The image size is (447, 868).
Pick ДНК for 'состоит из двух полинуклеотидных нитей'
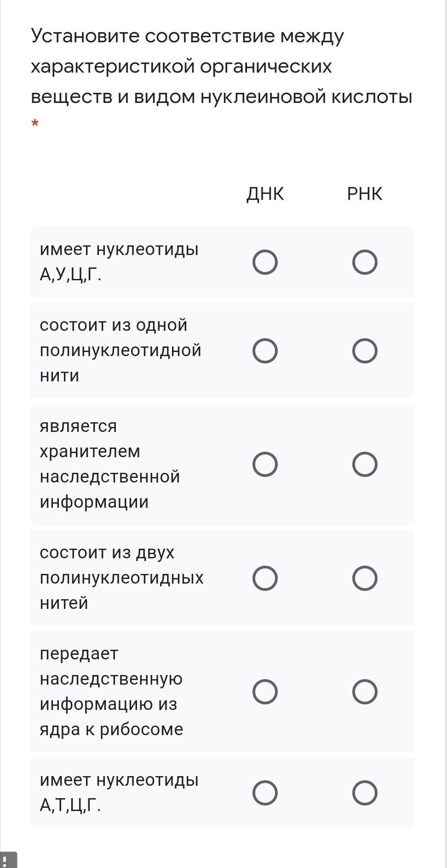[265, 578]
